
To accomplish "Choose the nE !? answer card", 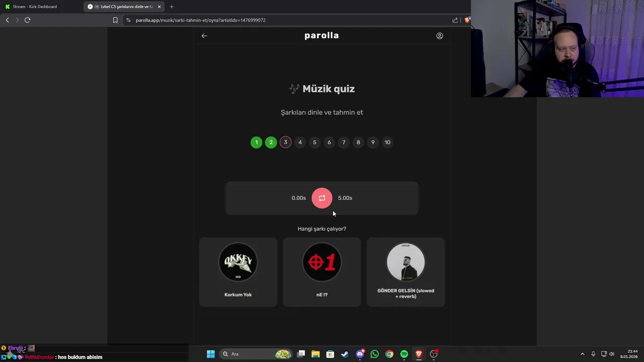I will click(322, 272).
